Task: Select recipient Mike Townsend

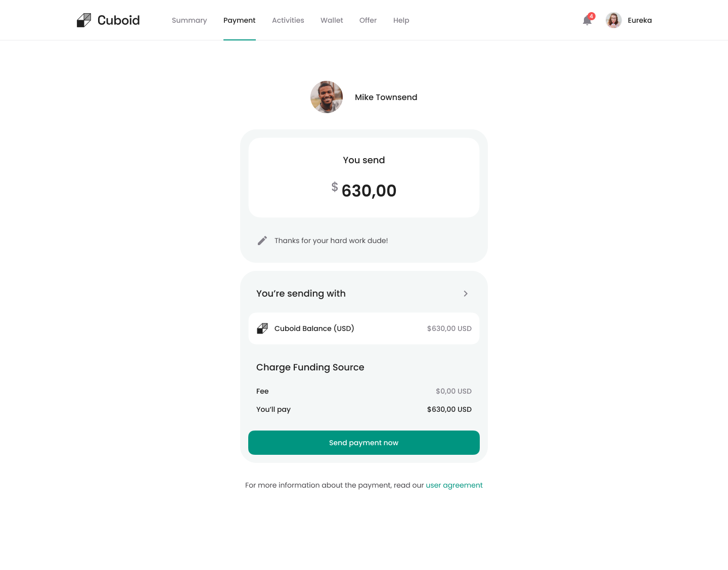Action: click(386, 97)
